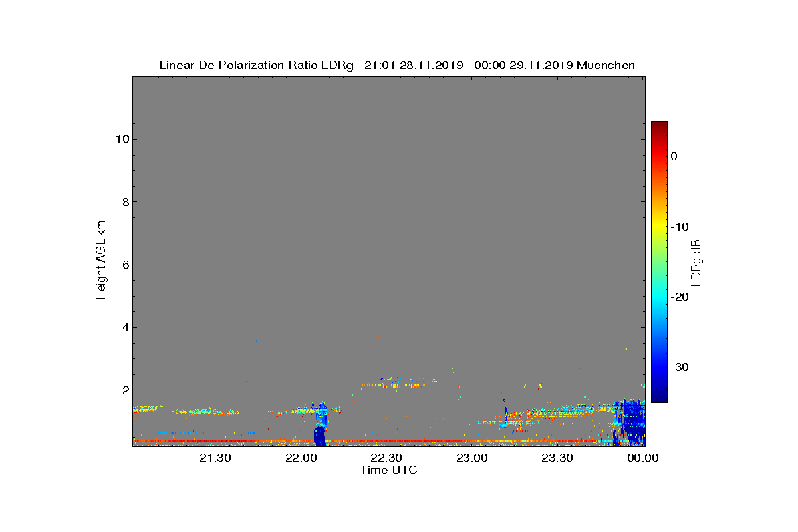Click the height tick label '6'
The image size is (798, 532).
(124, 265)
